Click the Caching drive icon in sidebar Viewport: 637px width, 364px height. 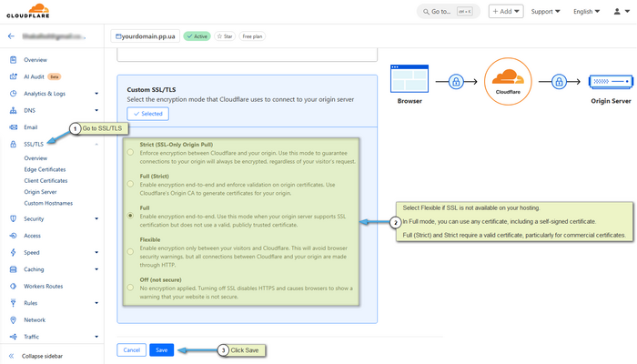tap(13, 269)
